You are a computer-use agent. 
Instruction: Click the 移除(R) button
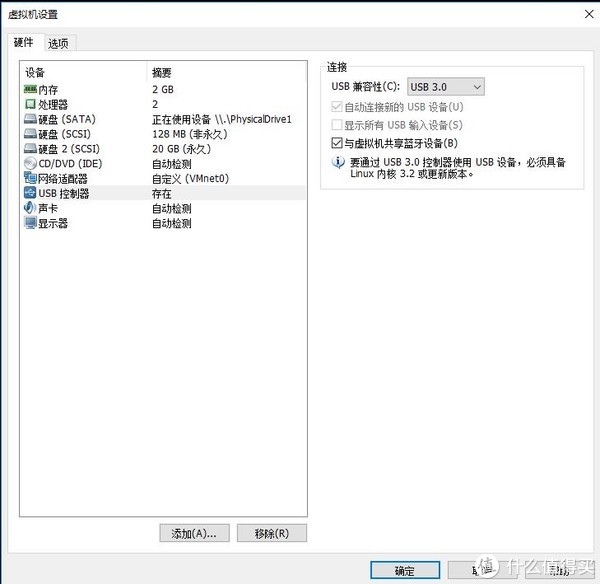pos(272,533)
